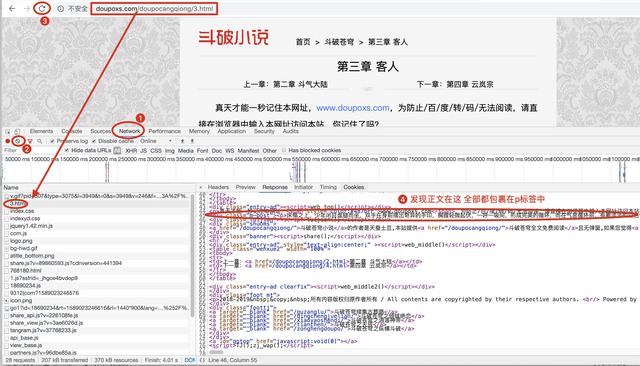The image size is (640, 366).
Task: Show the Response tab of request details
Action: [275, 187]
